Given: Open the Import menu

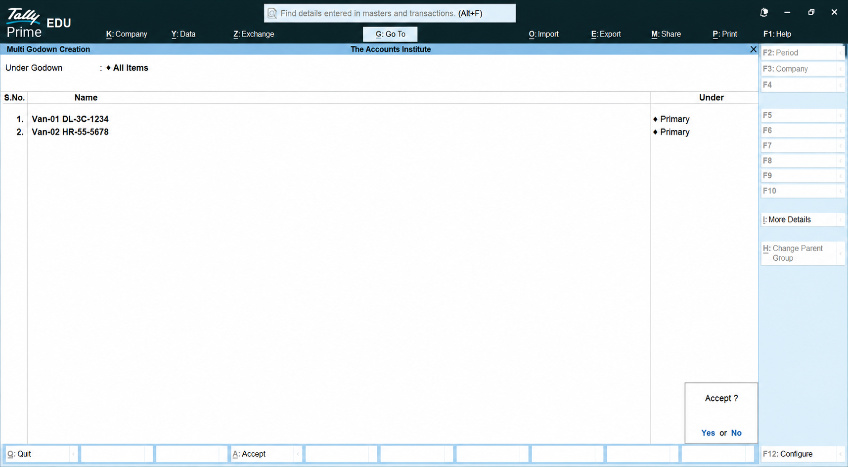Looking at the screenshot, I should (544, 34).
